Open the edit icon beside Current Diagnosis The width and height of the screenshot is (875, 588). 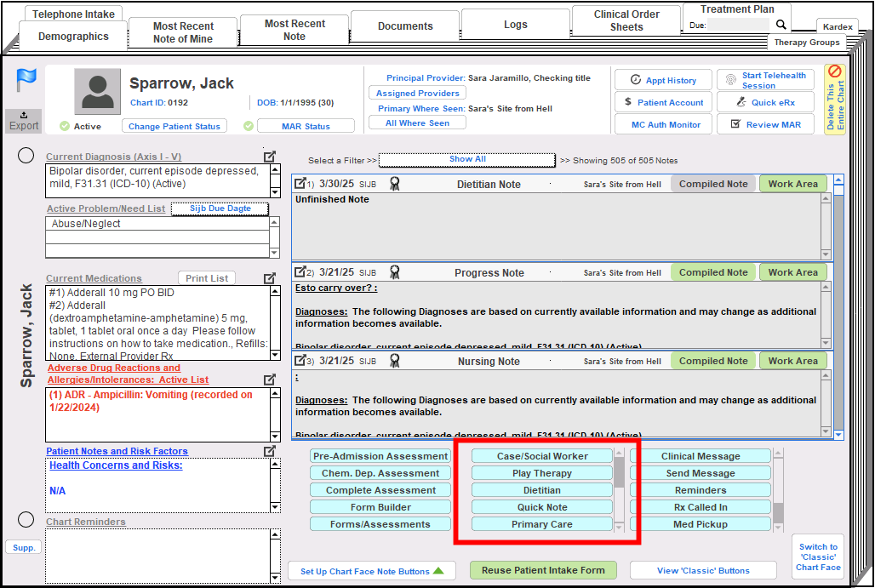[270, 157]
